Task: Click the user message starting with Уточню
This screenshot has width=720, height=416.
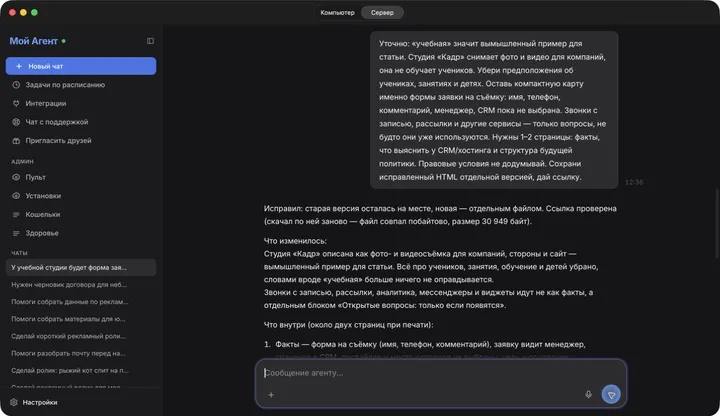Action: 494,110
